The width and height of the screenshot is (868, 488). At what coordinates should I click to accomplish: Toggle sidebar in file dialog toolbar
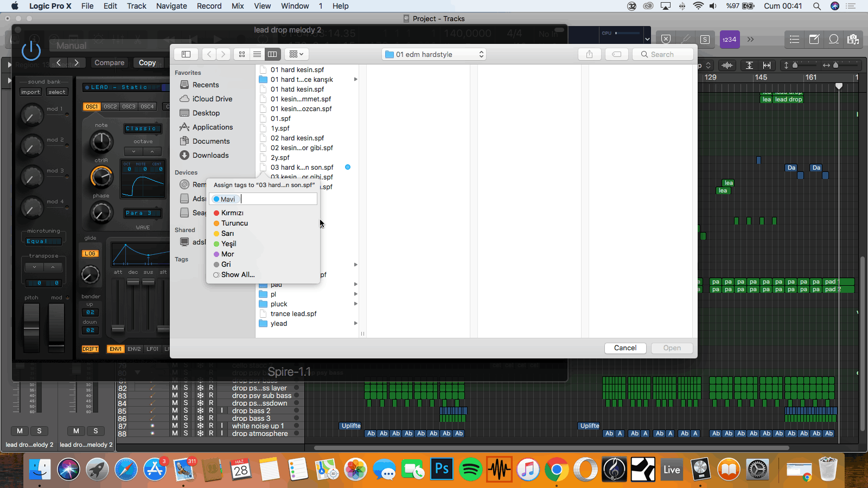(186, 54)
